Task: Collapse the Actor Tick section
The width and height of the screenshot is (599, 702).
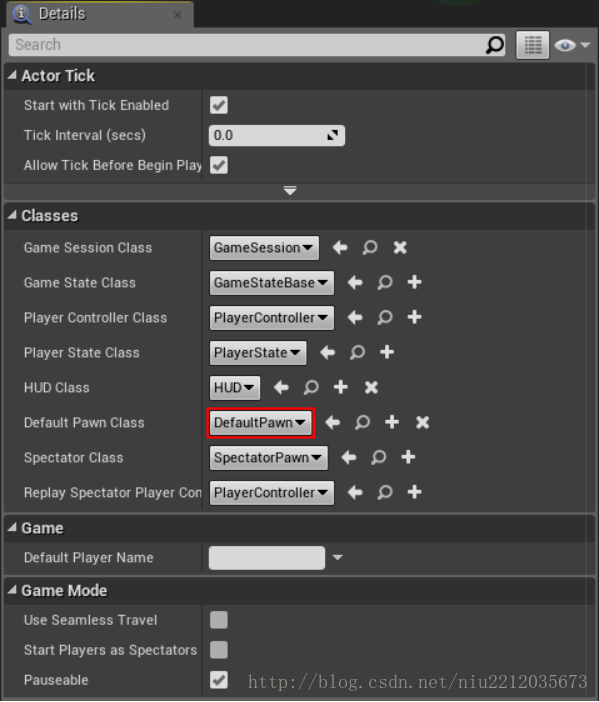Action: [x=12, y=75]
